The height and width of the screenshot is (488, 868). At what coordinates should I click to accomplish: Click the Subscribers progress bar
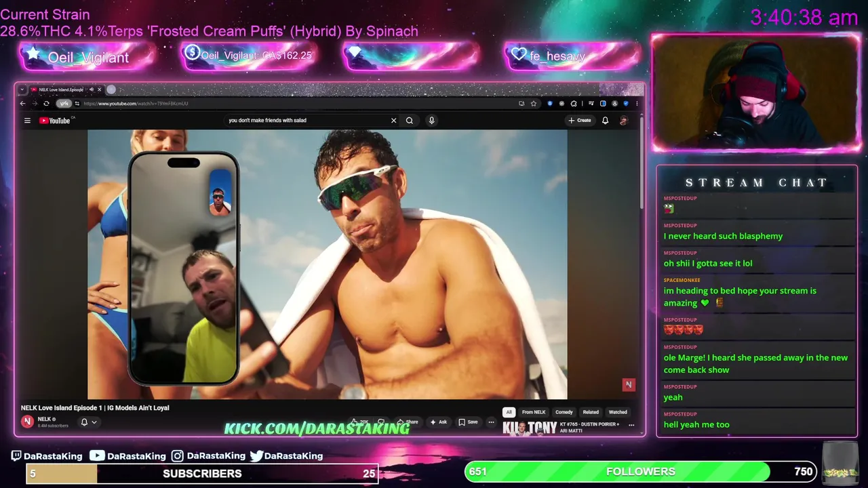pos(202,474)
